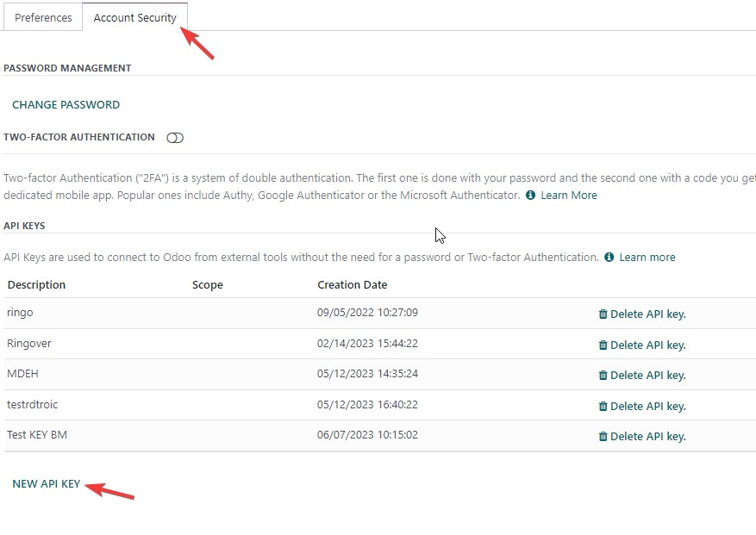This screenshot has width=756, height=535.
Task: Click the Scope column header
Action: coord(208,285)
